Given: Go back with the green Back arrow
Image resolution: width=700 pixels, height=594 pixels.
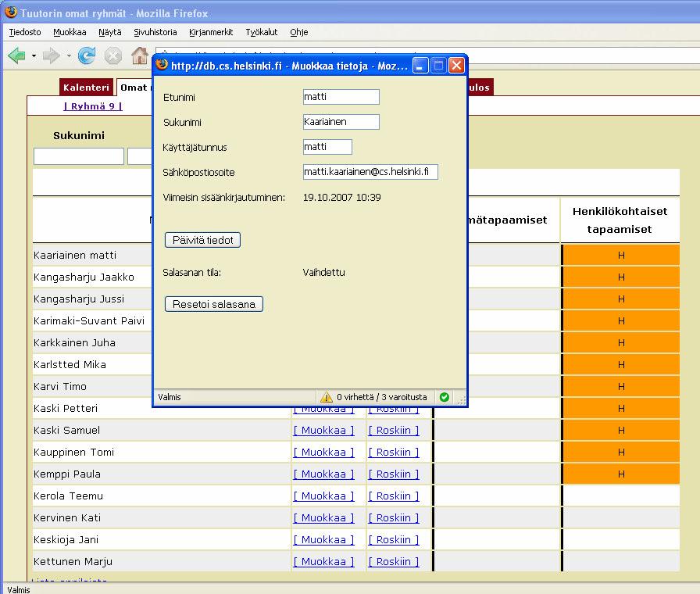Looking at the screenshot, I should (17, 55).
